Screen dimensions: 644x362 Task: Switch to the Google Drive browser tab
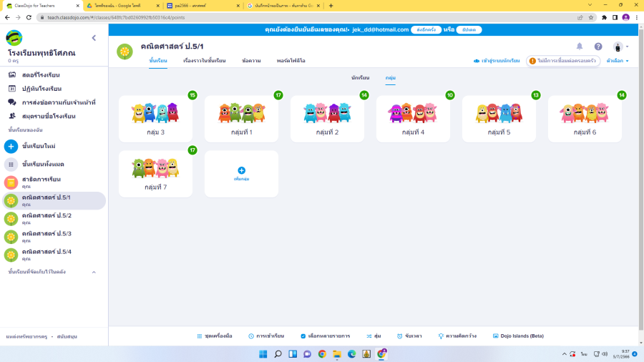122,6
